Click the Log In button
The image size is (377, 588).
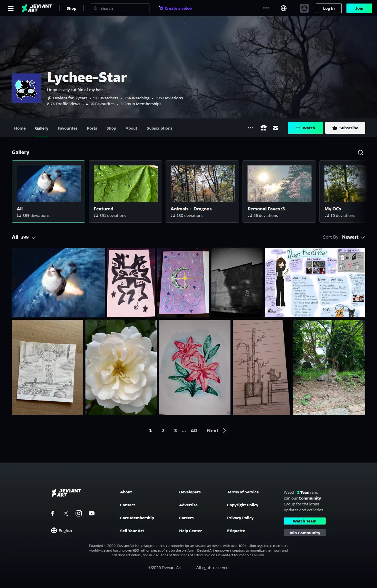click(x=329, y=8)
